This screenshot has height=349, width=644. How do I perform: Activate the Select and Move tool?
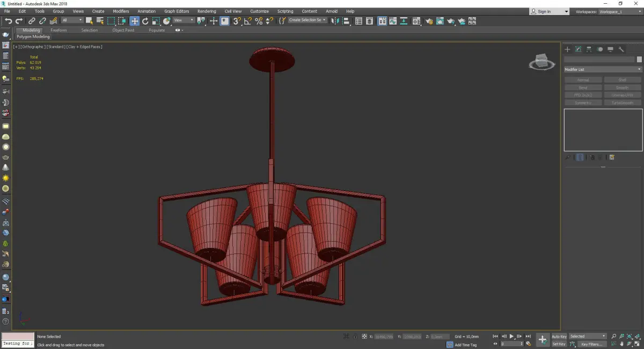tap(134, 21)
